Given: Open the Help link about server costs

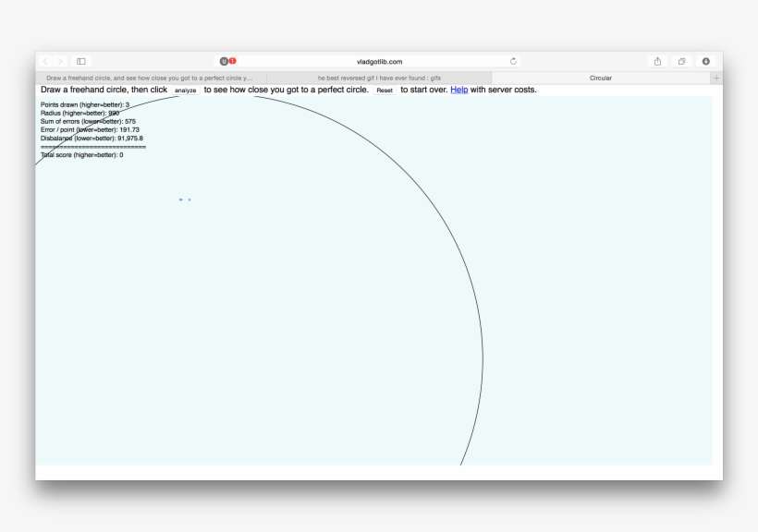Looking at the screenshot, I should 458,90.
